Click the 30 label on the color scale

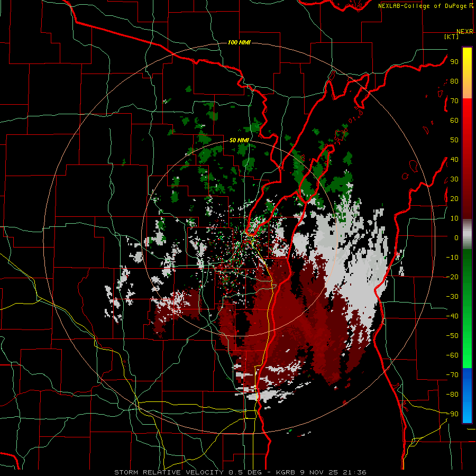click(454, 179)
